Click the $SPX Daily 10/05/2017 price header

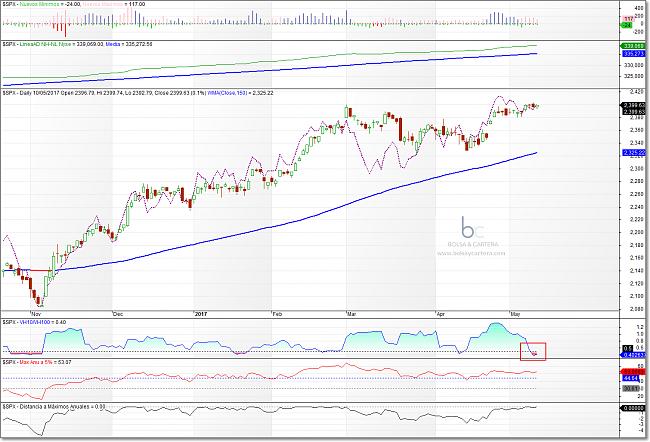[104, 93]
